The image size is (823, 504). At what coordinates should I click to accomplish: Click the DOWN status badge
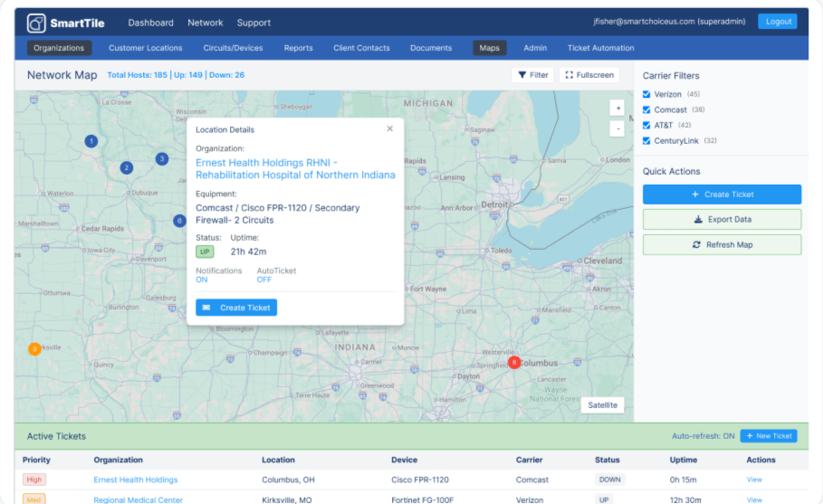[609, 480]
